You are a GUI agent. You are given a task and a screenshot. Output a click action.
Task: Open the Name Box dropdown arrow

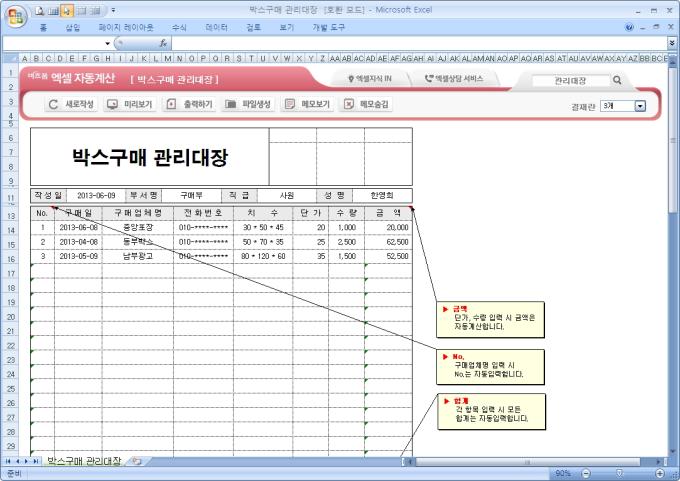pyautogui.click(x=107, y=43)
